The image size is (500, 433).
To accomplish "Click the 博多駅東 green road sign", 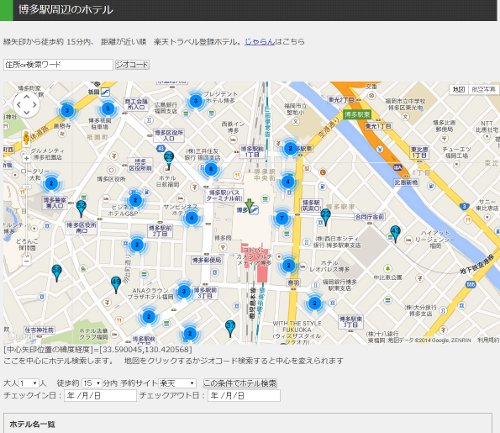I will [357, 115].
